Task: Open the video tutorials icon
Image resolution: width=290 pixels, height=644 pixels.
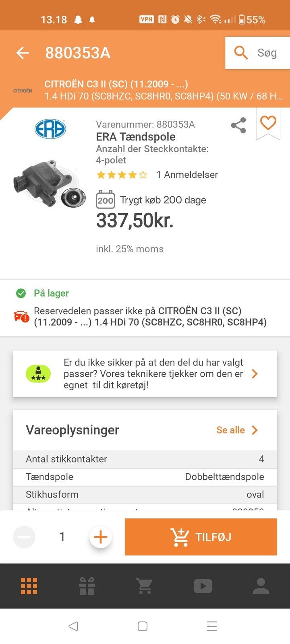Action: 203,586
